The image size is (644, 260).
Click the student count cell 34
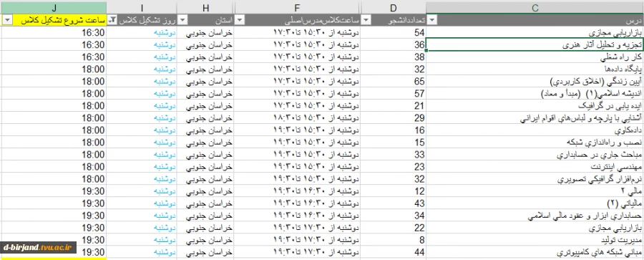point(394,216)
